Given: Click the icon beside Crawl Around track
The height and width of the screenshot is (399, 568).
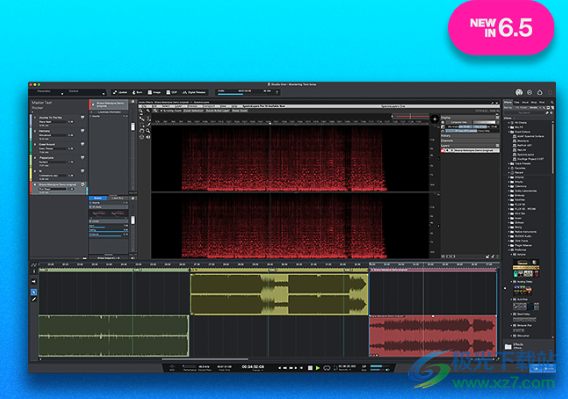Looking at the screenshot, I should coord(83,144).
